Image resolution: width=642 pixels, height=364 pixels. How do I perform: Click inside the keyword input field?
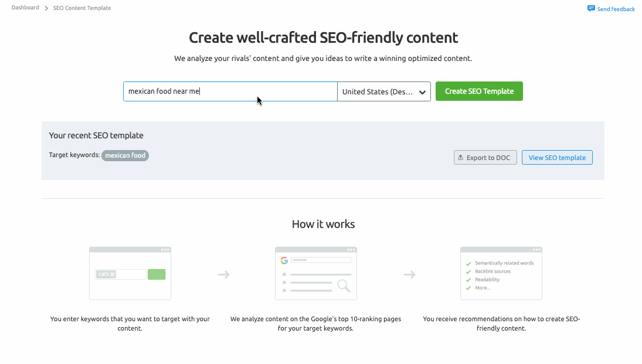tap(229, 91)
